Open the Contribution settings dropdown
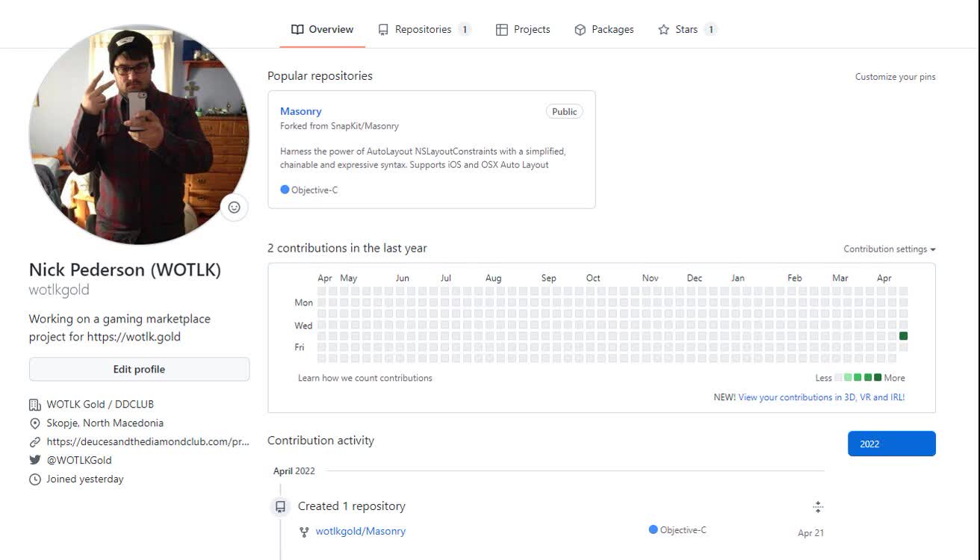Viewport: 980px width, 560px height. point(890,249)
